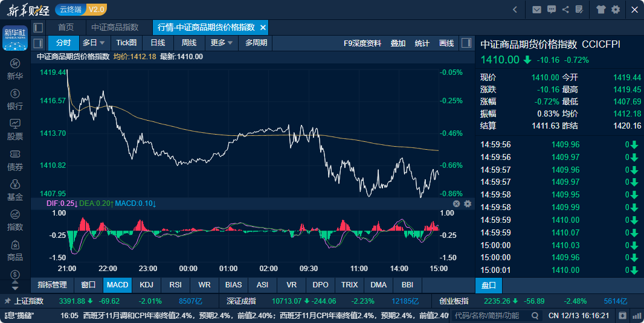644x323 pixels.
Task: Toggle the chart-side panel button beside 分时
Action: click(x=38, y=43)
